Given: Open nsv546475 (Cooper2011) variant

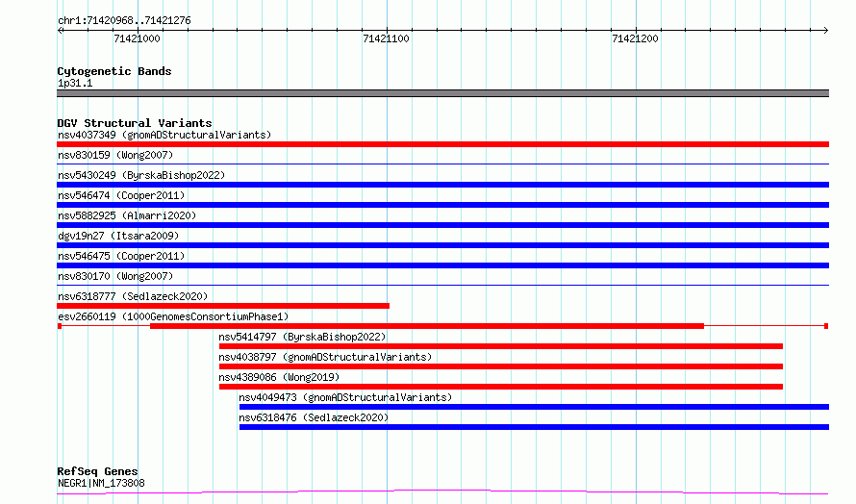Looking at the screenshot, I should click(x=121, y=256).
